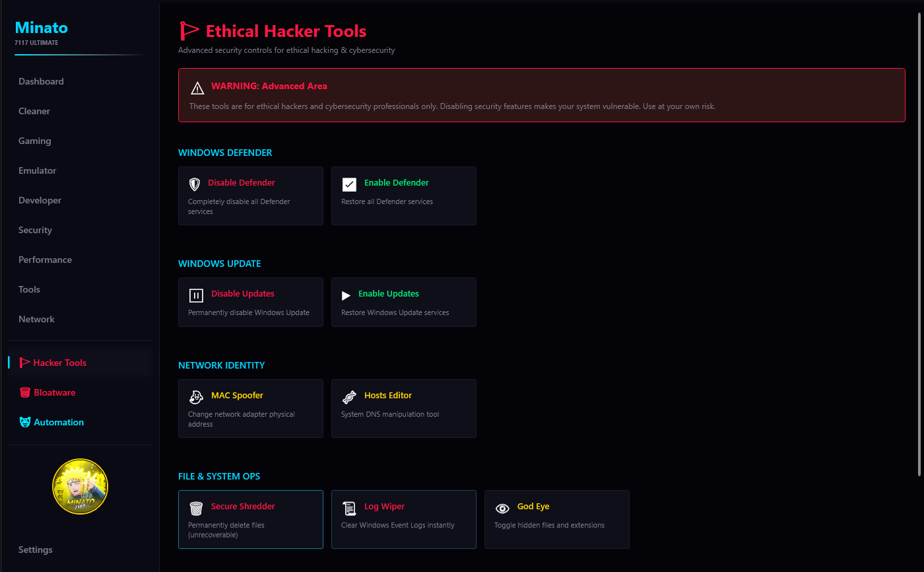This screenshot has height=572, width=924.
Task: Click the Automation robot icon in sidebar
Action: (25, 422)
